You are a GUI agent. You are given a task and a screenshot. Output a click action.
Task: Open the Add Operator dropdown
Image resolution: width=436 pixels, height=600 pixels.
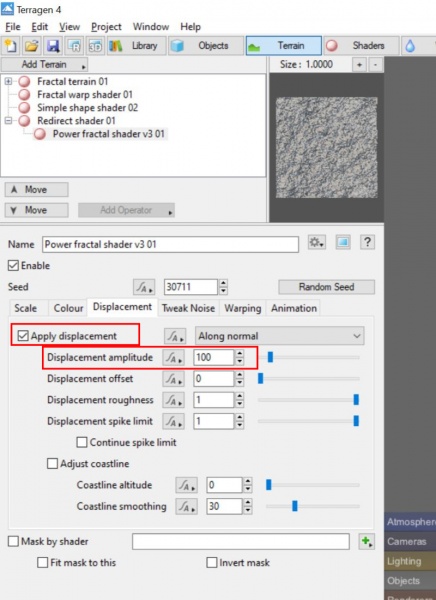tap(126, 210)
